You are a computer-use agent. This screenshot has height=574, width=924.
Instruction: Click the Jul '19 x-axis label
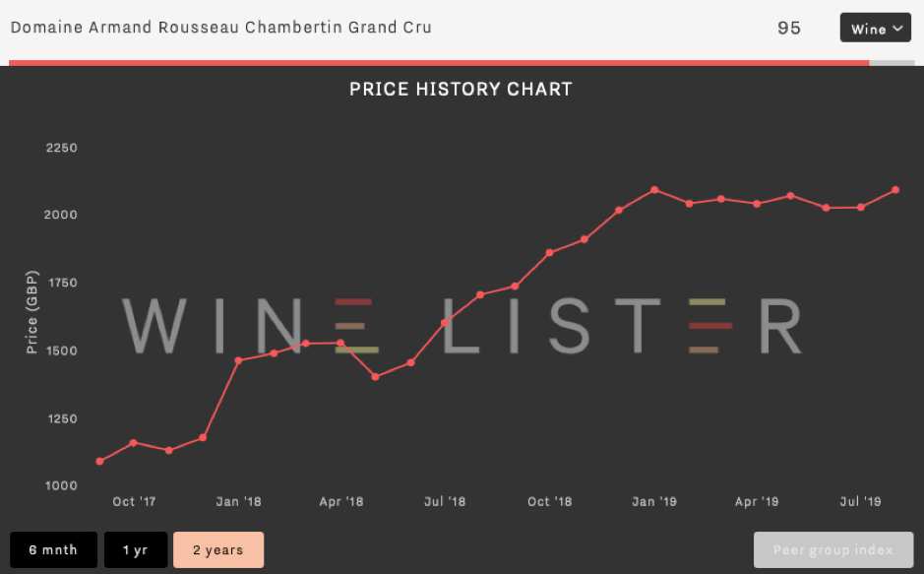coord(860,501)
